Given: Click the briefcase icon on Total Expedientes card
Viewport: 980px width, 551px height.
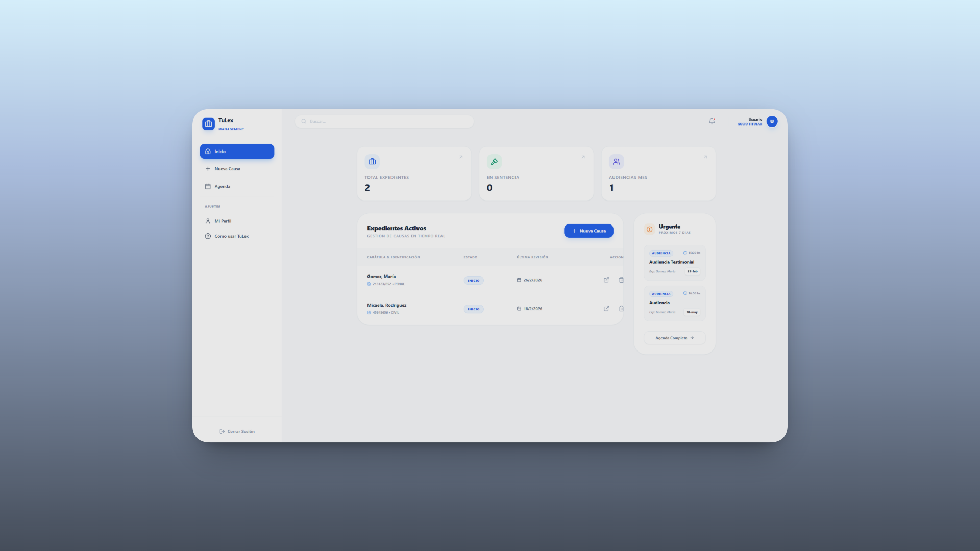Looking at the screenshot, I should [x=372, y=162].
